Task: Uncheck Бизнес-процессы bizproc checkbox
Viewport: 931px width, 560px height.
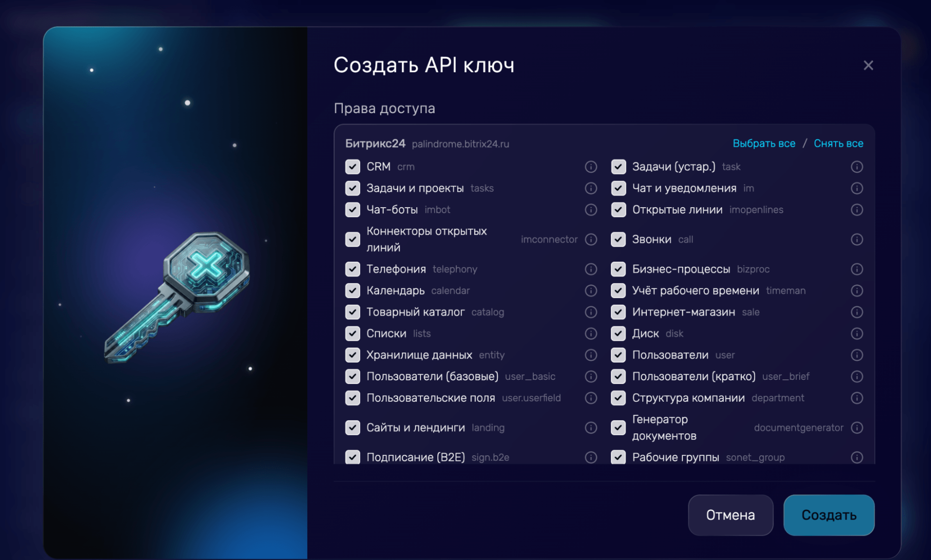Action: (618, 269)
